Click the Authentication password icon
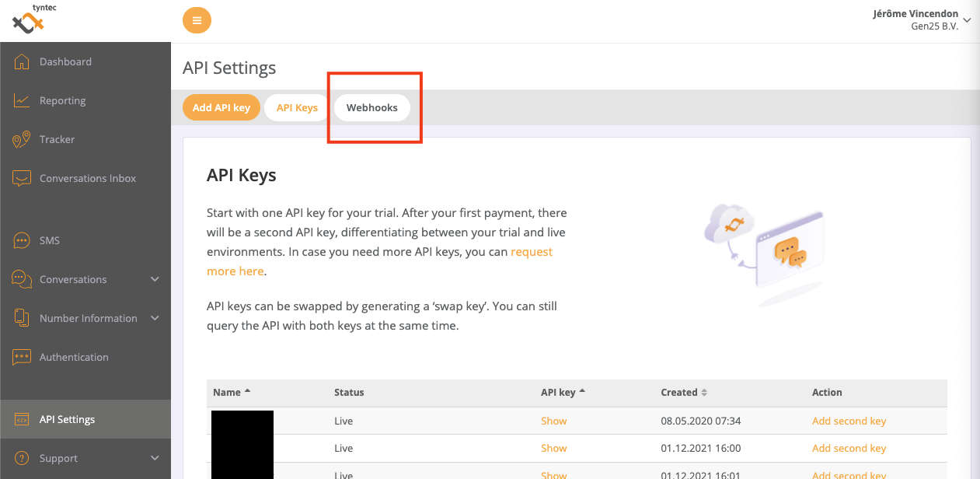Image resolution: width=980 pixels, height=479 pixels. [22, 357]
